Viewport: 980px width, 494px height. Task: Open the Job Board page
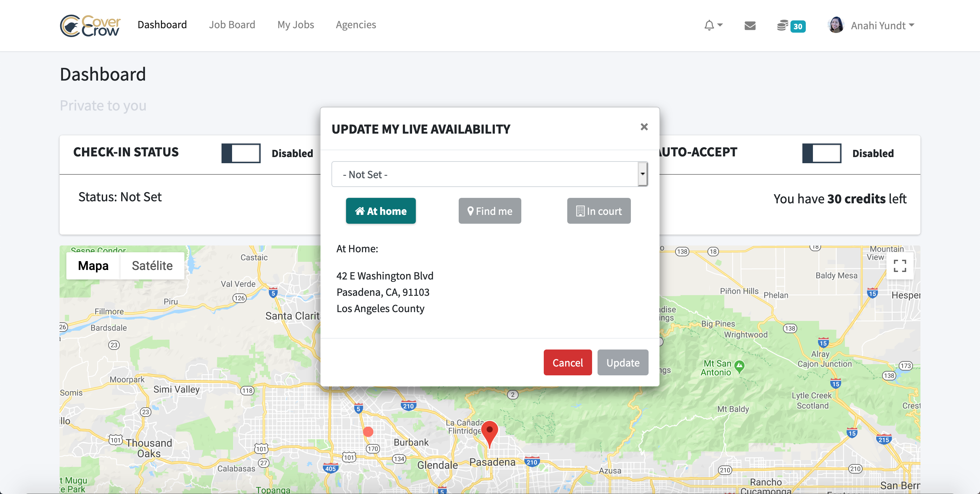[232, 25]
